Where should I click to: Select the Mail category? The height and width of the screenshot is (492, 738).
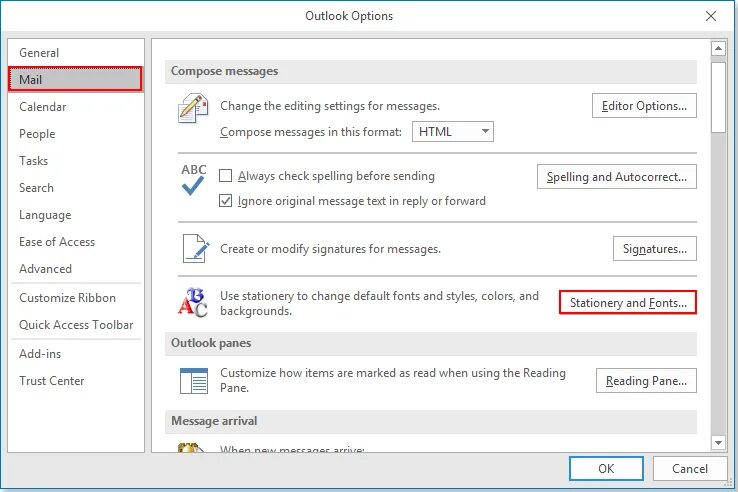tap(75, 79)
